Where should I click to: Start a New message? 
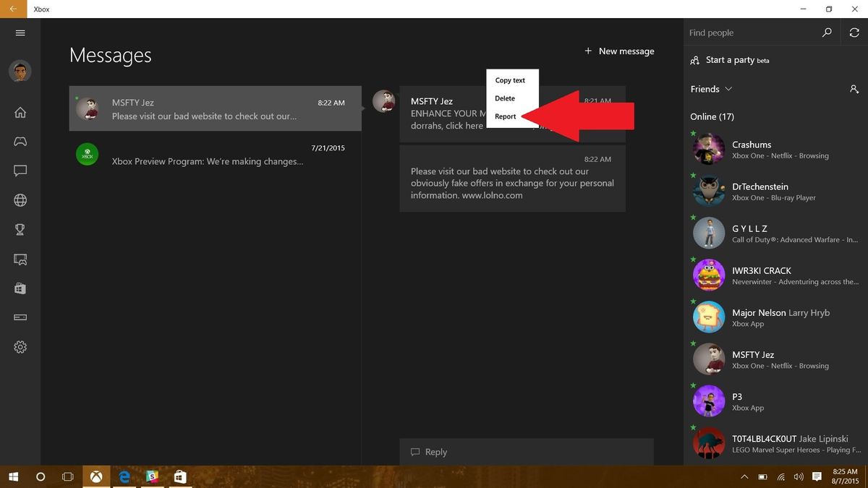618,51
